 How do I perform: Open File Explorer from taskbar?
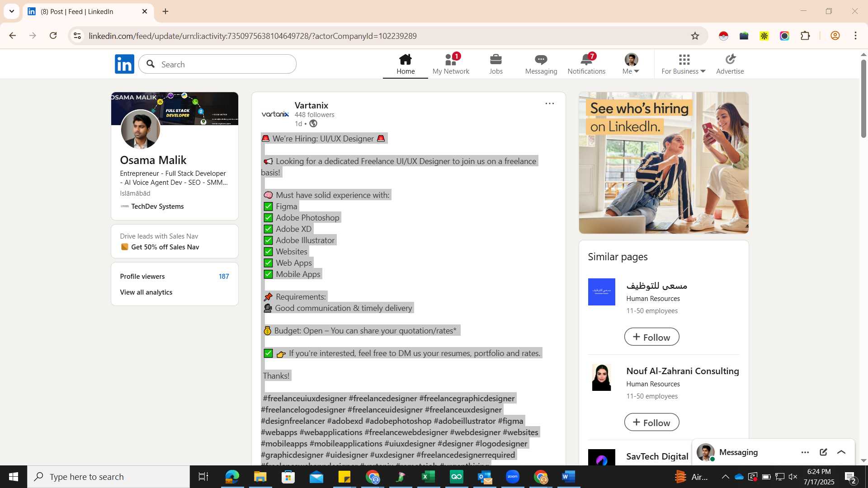tap(260, 477)
